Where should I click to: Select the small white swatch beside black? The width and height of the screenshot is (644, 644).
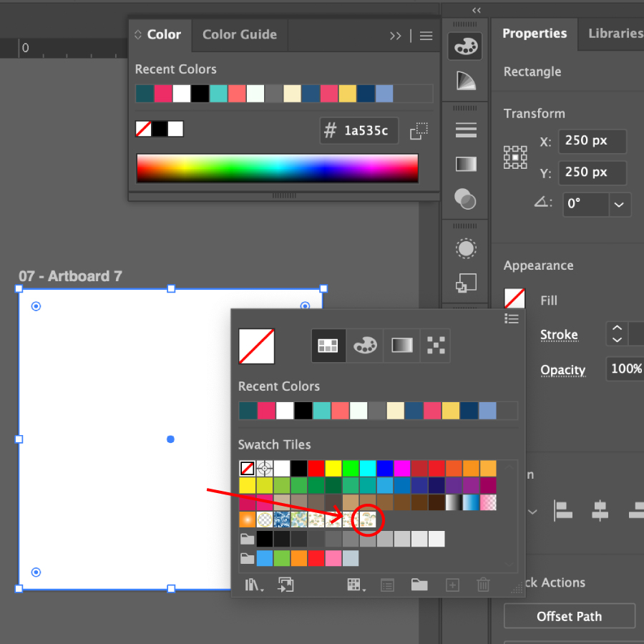click(x=175, y=129)
